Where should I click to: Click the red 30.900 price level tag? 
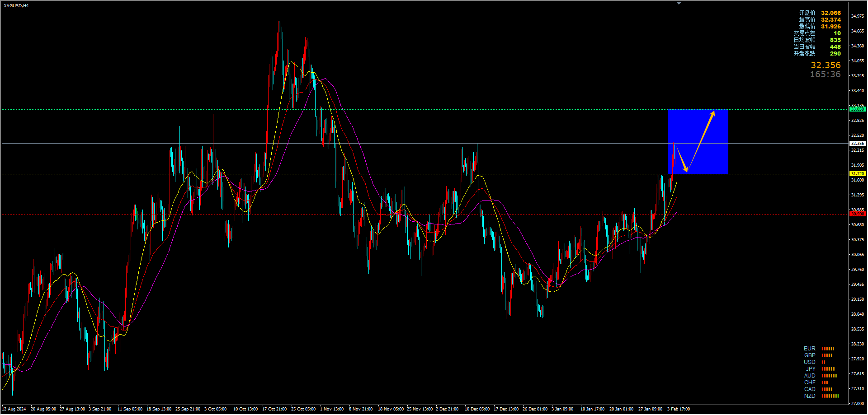[x=857, y=214]
